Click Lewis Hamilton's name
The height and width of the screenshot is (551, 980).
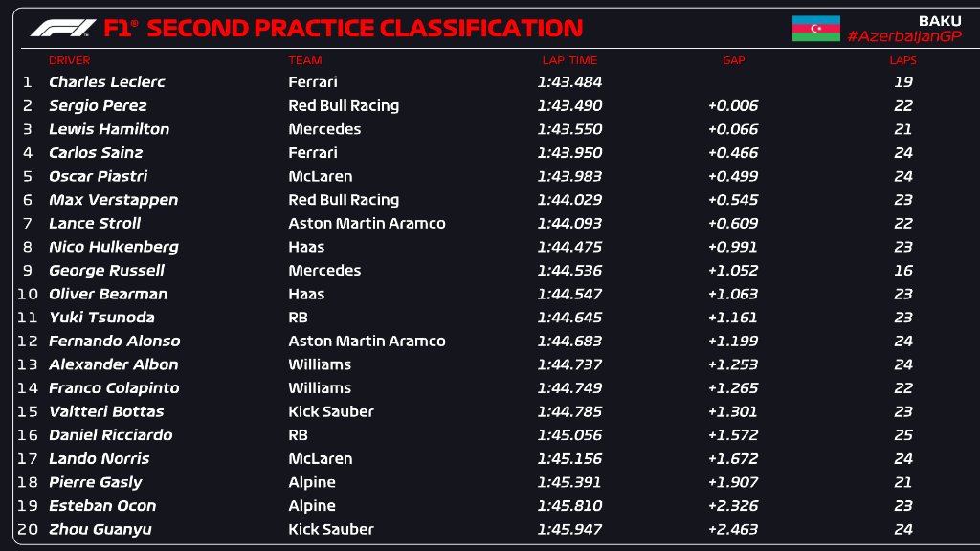click(109, 129)
